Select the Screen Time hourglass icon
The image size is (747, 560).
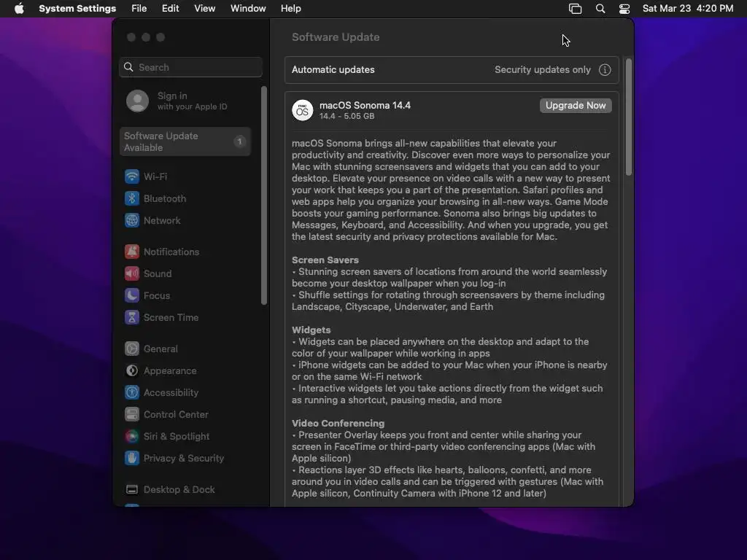click(x=132, y=317)
